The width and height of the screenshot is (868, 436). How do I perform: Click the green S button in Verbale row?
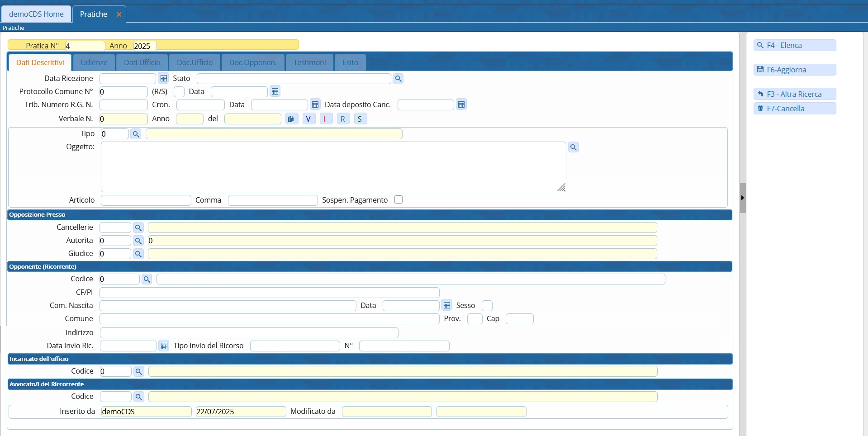pos(360,119)
